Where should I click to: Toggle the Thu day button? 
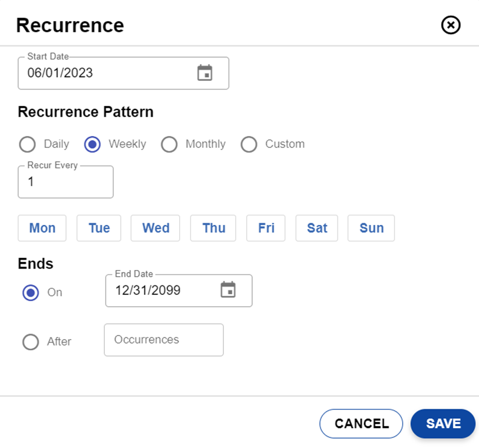point(213,228)
